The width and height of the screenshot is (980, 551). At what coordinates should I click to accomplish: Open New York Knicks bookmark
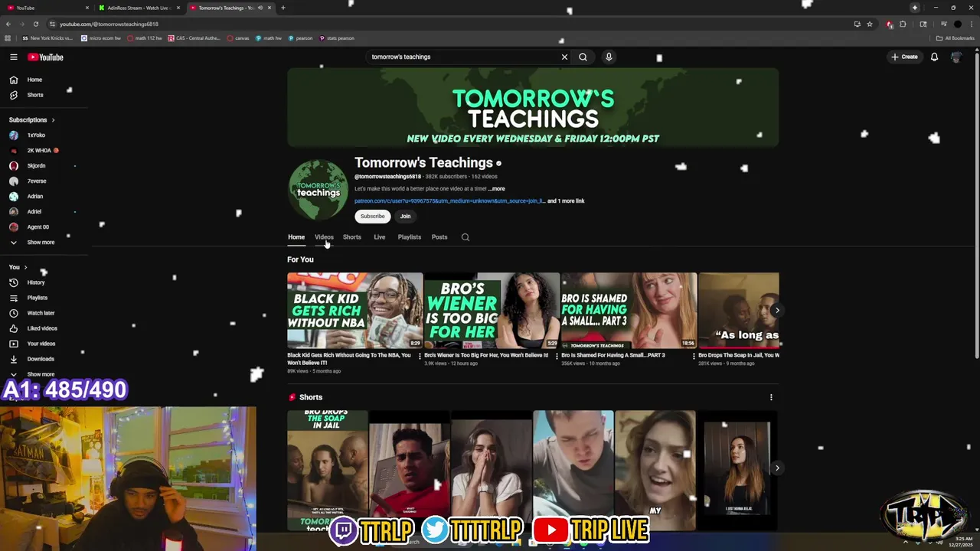[x=47, y=38]
